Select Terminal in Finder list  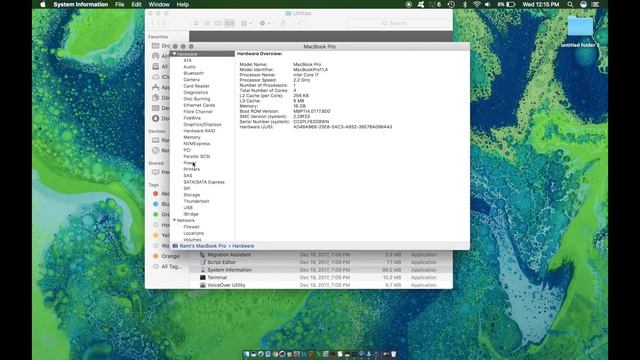click(321, 278)
